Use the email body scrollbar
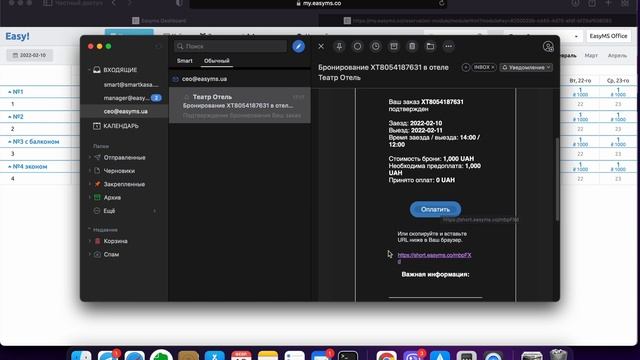Screen dimensions: 640x360 [x=557, y=180]
